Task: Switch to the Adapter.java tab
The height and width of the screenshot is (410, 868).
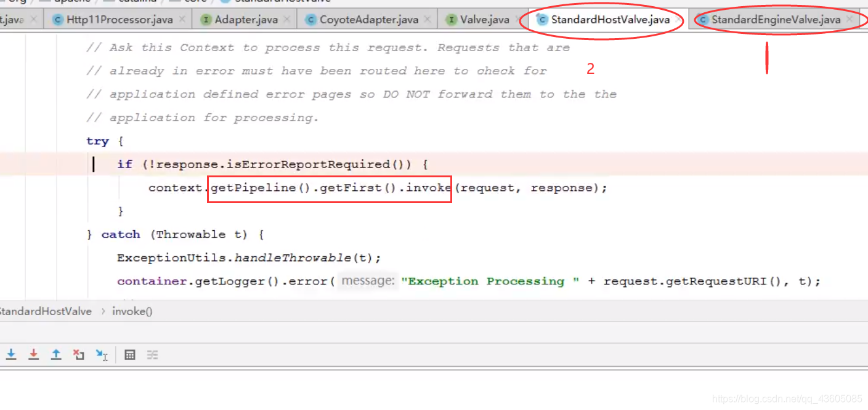Action: point(246,20)
